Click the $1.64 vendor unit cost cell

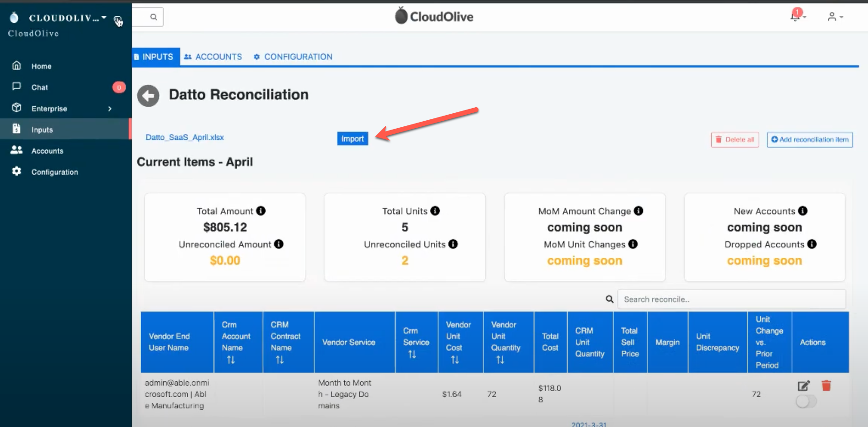pyautogui.click(x=451, y=394)
